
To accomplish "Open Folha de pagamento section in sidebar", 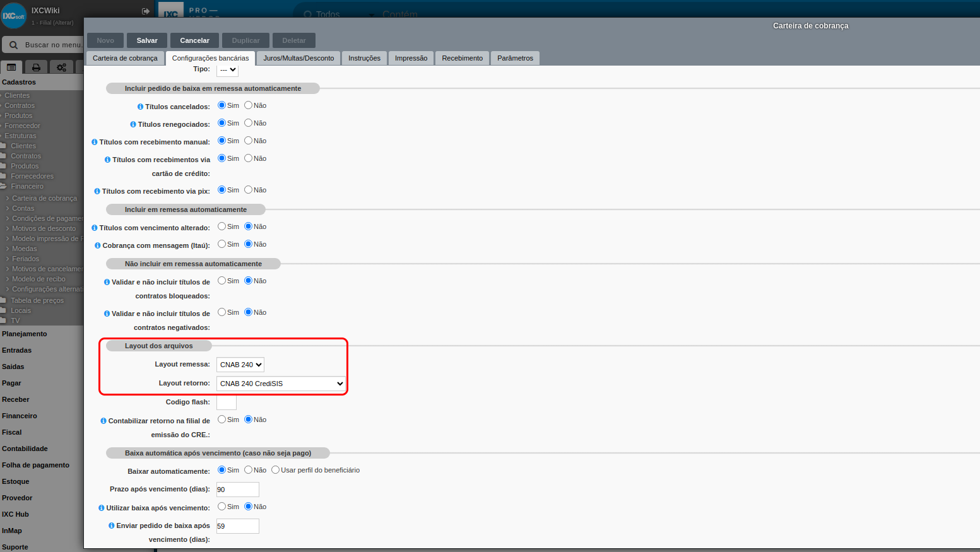I will click(x=35, y=465).
